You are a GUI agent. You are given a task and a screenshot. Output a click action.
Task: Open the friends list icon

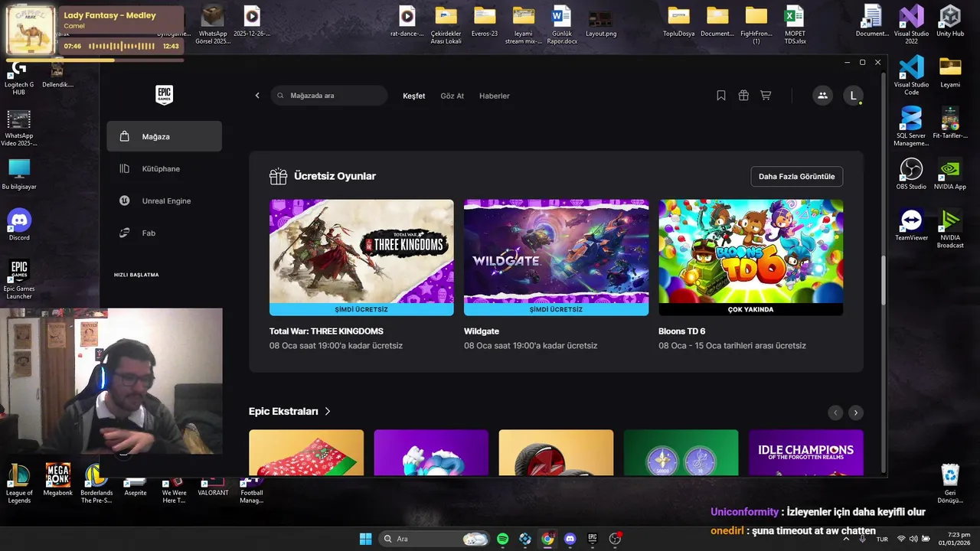coord(822,96)
